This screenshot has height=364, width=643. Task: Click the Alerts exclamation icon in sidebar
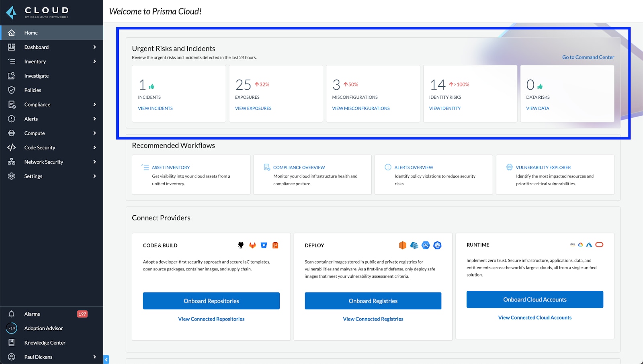pyautogui.click(x=12, y=119)
